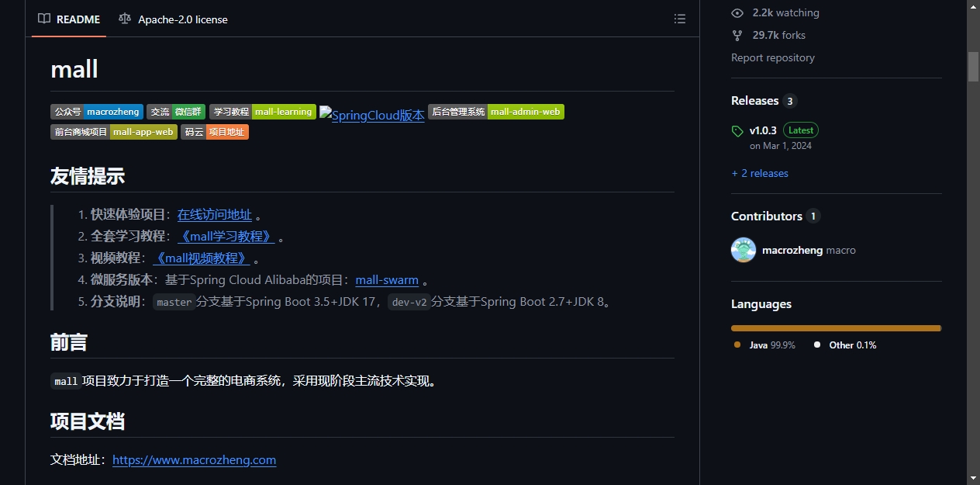This screenshot has width=980, height=485.
Task: Click the broken SpringCloud版本 image icon
Action: point(326,113)
